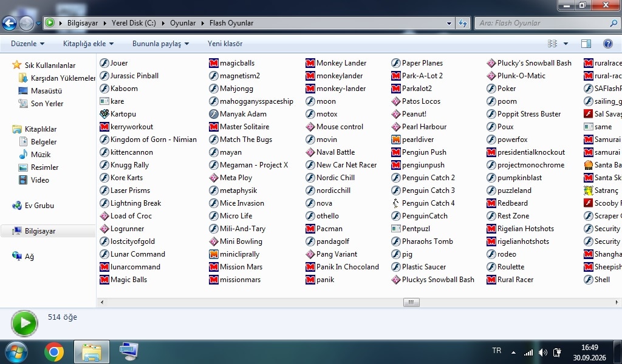
Task: Click the Naval Battle file icon
Action: tap(310, 152)
